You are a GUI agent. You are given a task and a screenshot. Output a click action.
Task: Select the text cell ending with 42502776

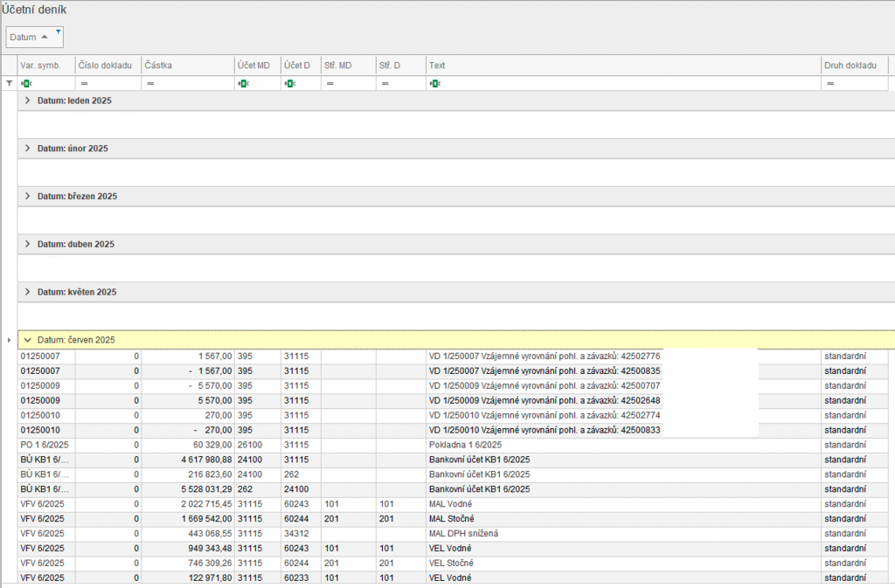pyautogui.click(x=623, y=356)
